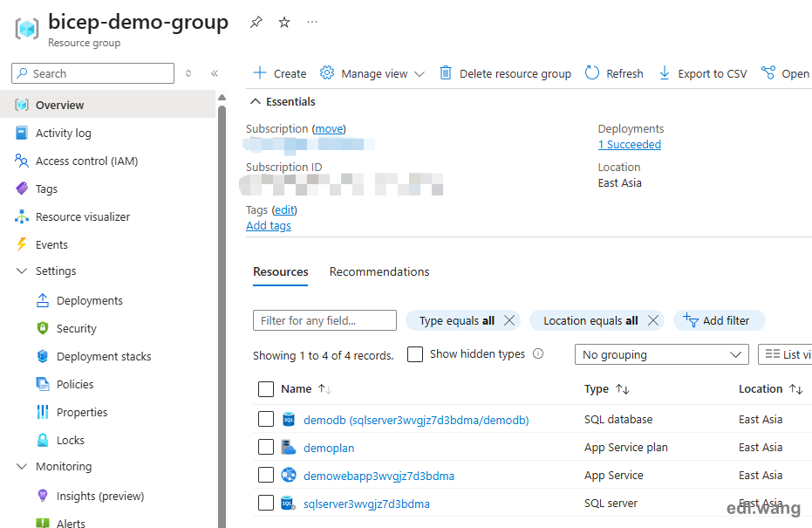Enable Show hidden types checkbox
This screenshot has height=528, width=812.
(415, 354)
